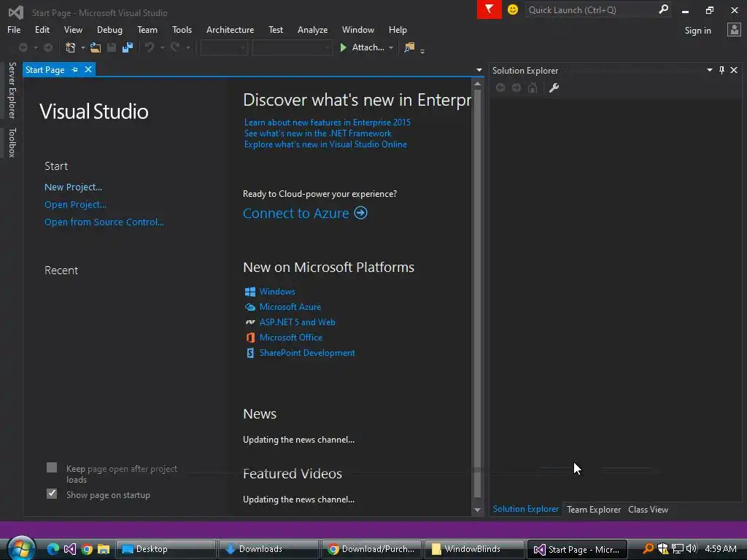Click the Undo toolbar icon
This screenshot has height=560, width=747.
149,47
